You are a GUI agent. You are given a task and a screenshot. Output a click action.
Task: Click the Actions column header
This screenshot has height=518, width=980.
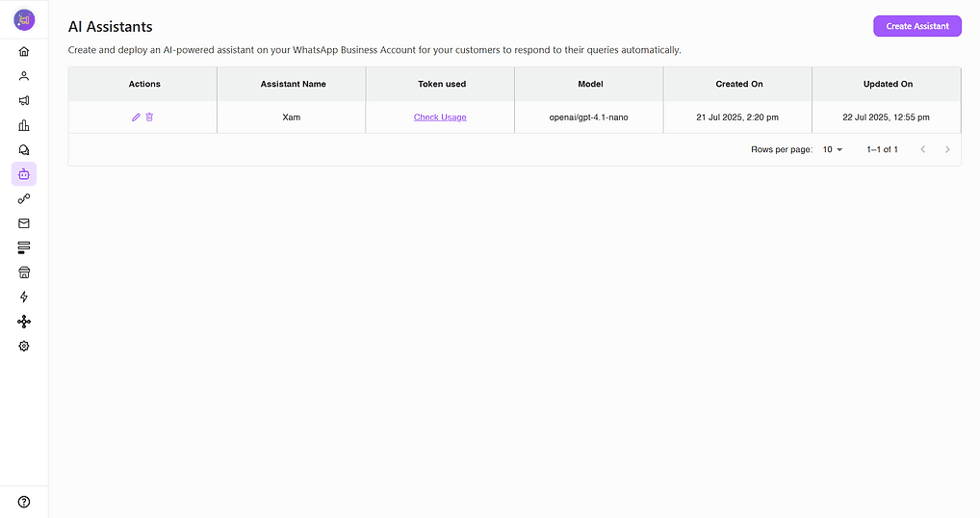144,84
